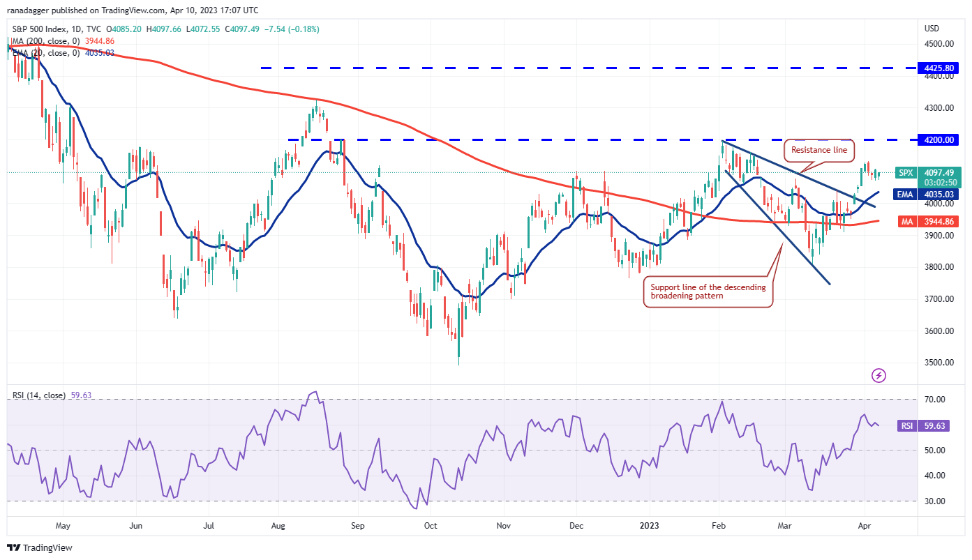Viewport: 972px width, 560px height.
Task: Click the blue 4425.80 price level flag
Action: point(939,68)
